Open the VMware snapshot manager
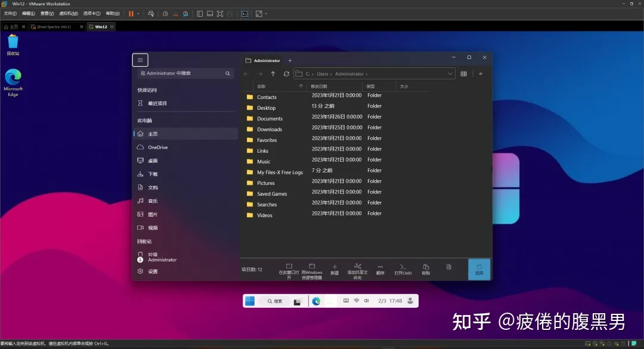 coord(185,14)
